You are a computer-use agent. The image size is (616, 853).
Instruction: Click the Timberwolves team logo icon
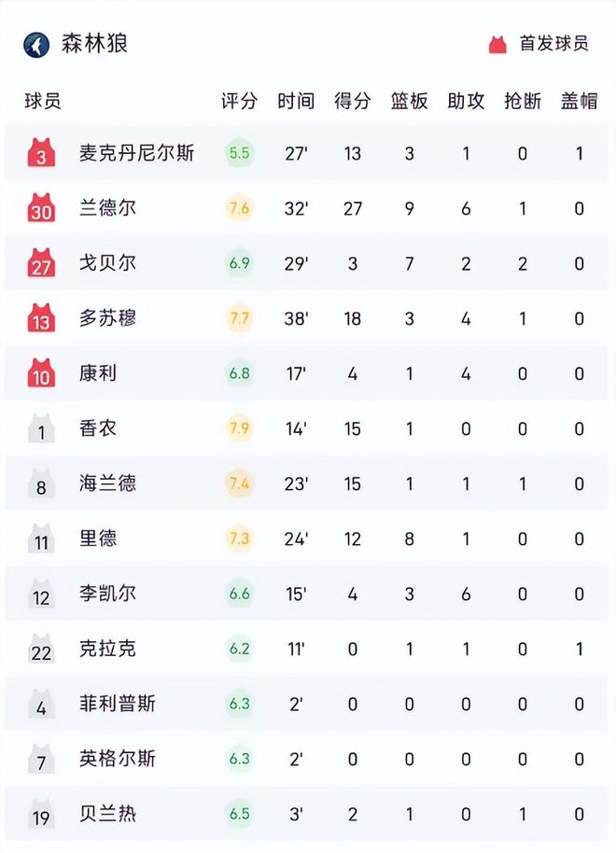tap(36, 44)
